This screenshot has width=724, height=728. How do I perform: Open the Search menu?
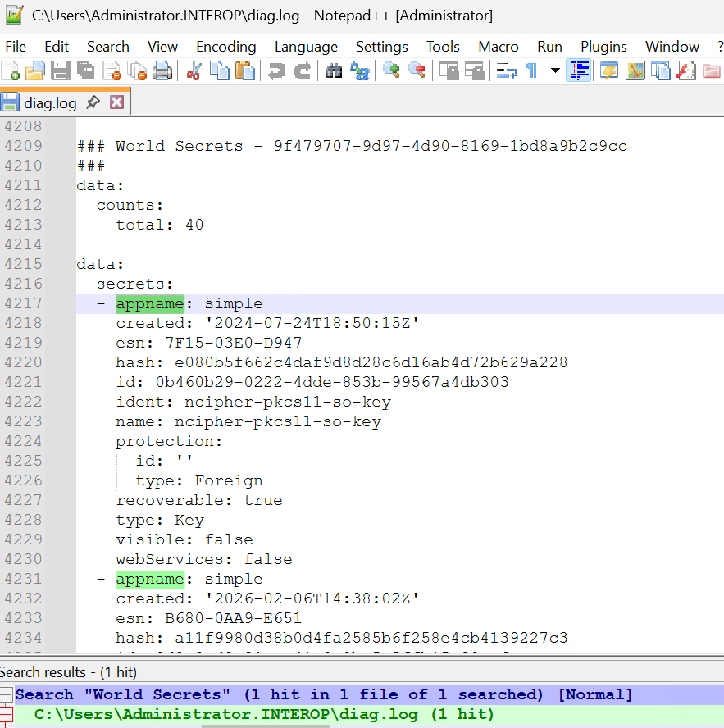tap(107, 47)
